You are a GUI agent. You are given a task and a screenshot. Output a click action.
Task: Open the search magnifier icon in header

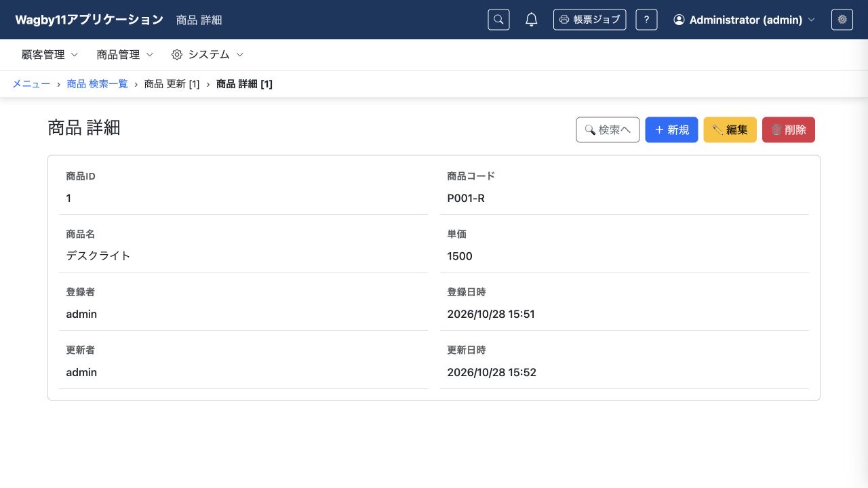[498, 20]
